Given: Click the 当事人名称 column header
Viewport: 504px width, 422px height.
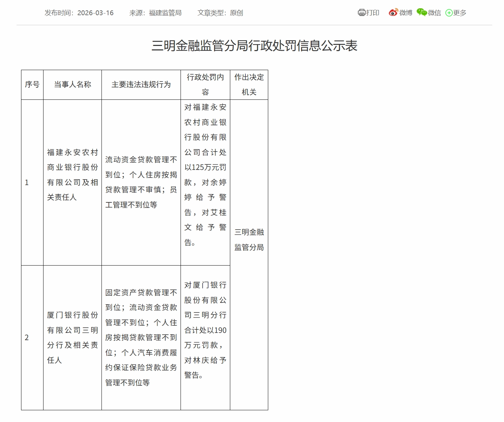Looking at the screenshot, I should click(x=72, y=84).
